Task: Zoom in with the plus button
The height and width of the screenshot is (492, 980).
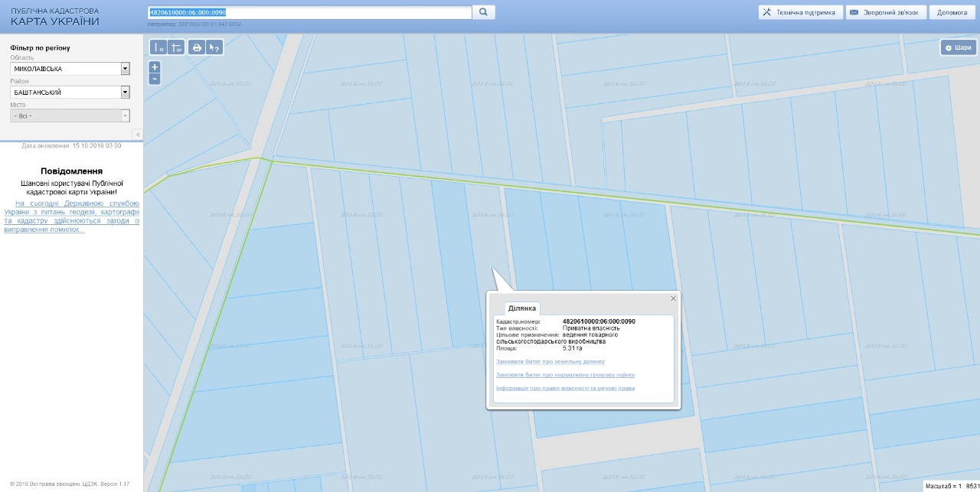Action: [x=155, y=67]
